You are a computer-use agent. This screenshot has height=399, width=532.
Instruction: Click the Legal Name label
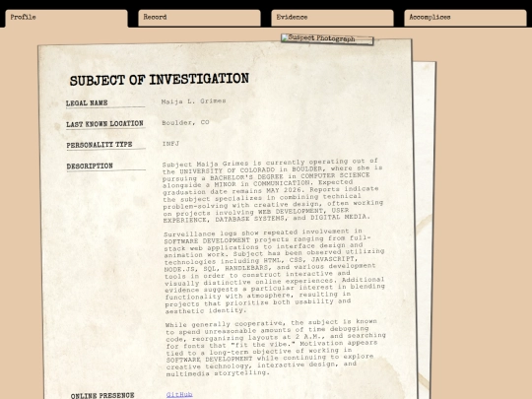click(87, 103)
